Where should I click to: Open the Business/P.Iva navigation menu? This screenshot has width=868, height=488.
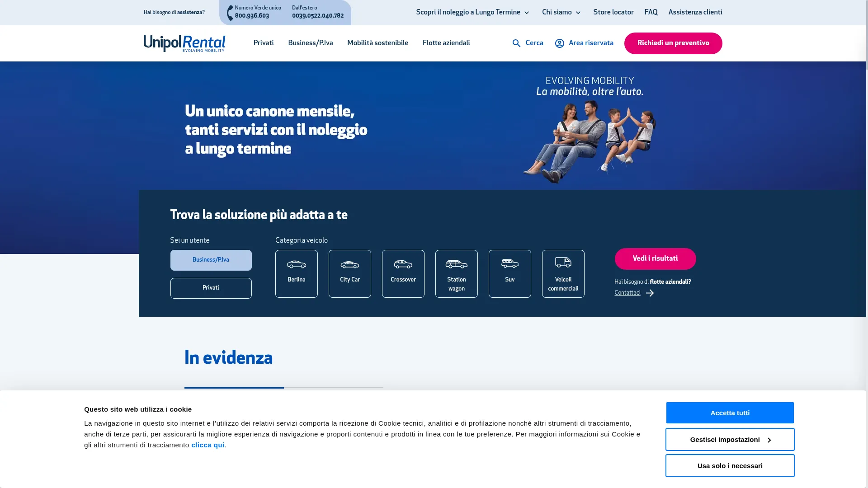311,43
